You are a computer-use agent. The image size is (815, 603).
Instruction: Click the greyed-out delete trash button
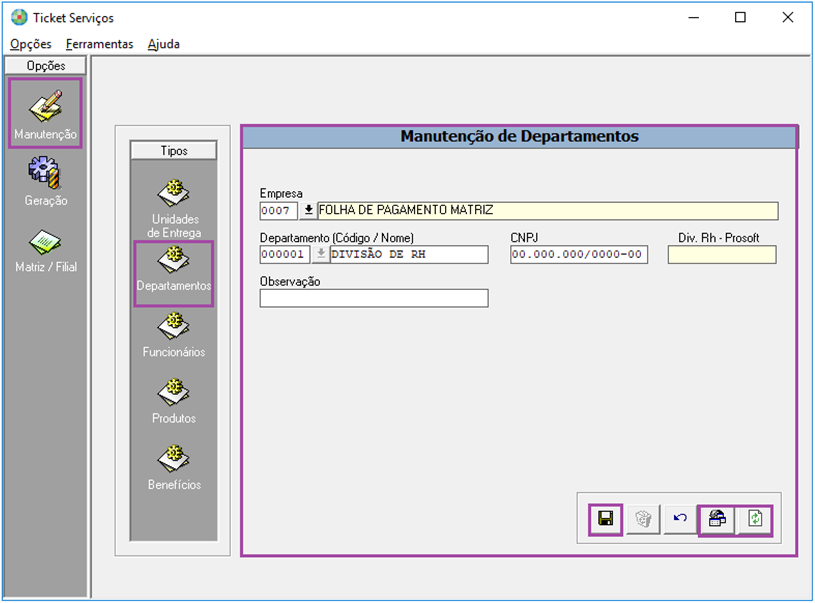pos(643,519)
